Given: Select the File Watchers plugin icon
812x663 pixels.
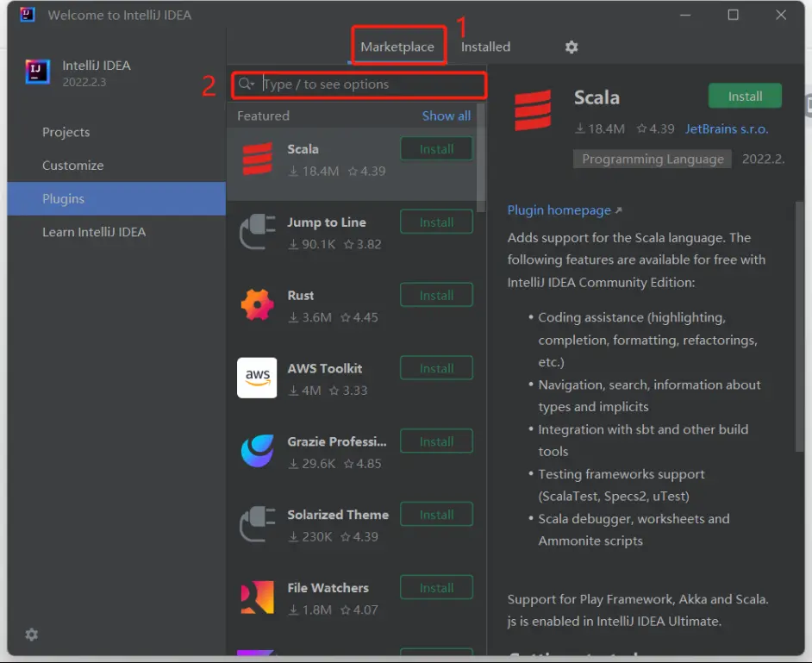Looking at the screenshot, I should pyautogui.click(x=258, y=597).
